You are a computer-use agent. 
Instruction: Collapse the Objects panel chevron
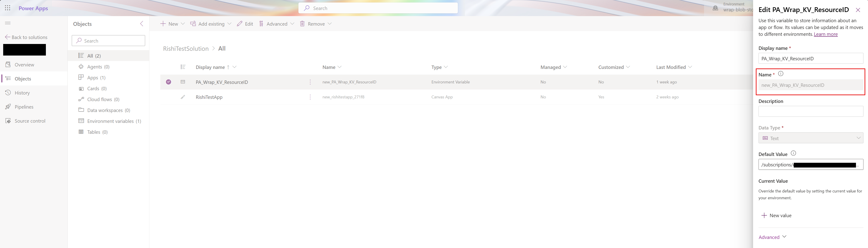click(x=141, y=24)
